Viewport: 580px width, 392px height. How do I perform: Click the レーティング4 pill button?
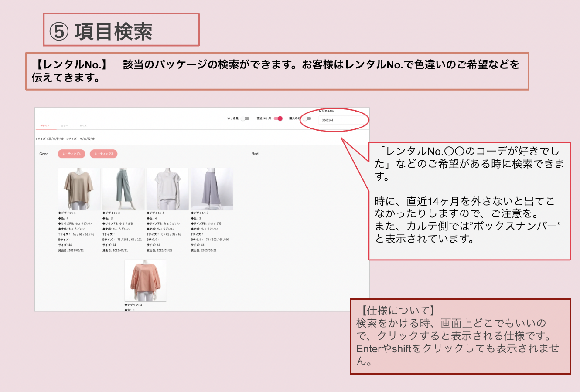[72, 154]
